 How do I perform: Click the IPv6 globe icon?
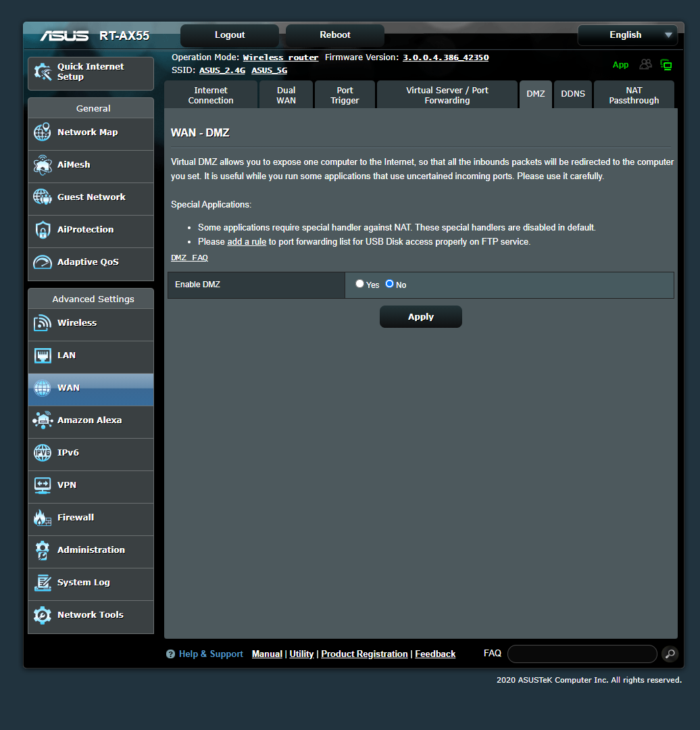[43, 452]
